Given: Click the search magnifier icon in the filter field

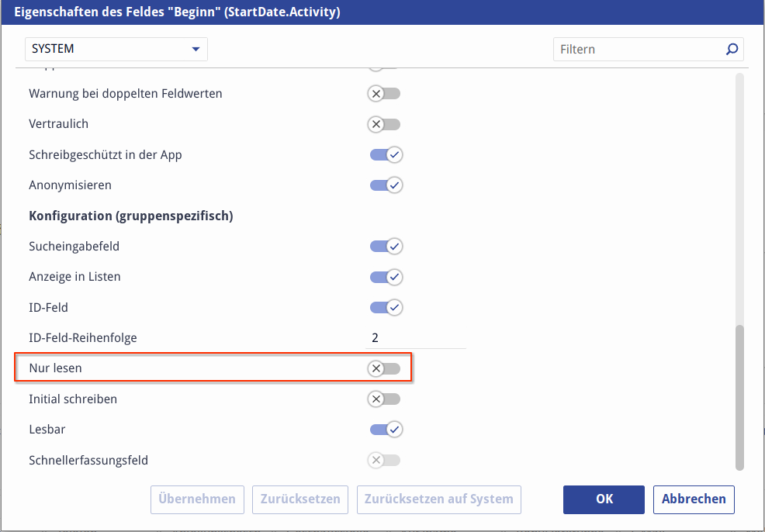Looking at the screenshot, I should pyautogui.click(x=731, y=50).
